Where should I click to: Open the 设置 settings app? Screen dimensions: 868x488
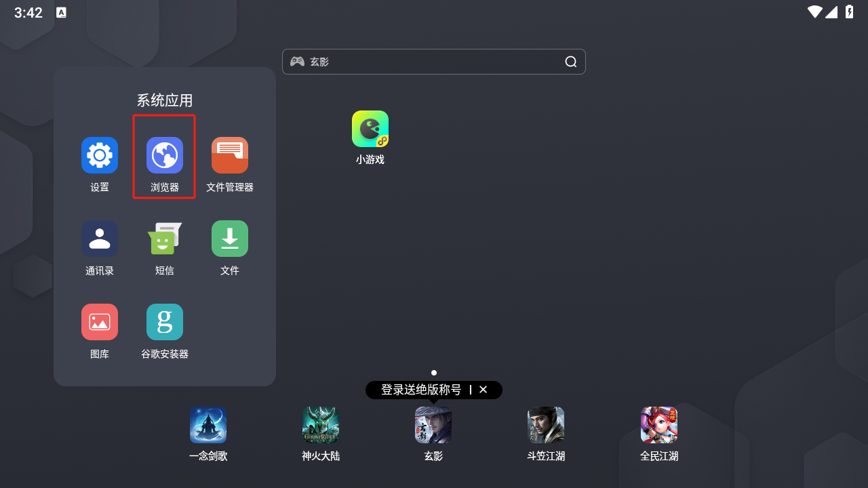(100, 155)
